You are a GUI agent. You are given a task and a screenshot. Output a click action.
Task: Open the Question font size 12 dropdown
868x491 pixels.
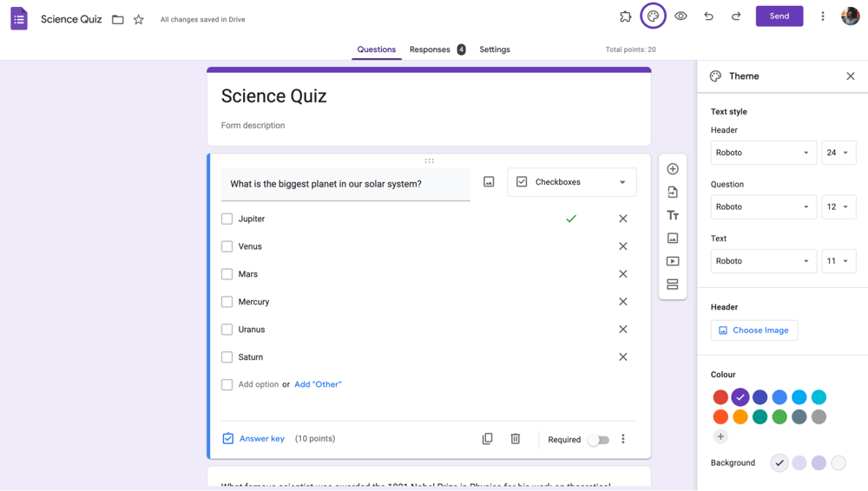point(838,207)
